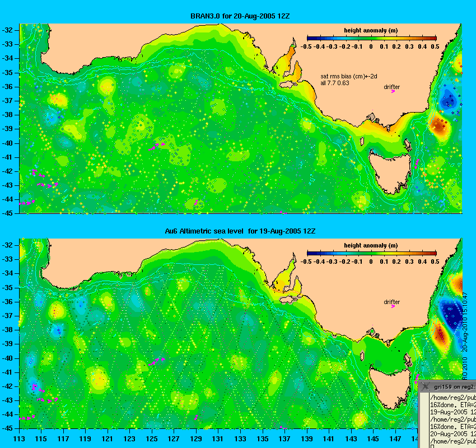Click the magenta drifter marker in the BRAN3.0 panel legend
This screenshot has width=476, height=448.
(x=393, y=91)
